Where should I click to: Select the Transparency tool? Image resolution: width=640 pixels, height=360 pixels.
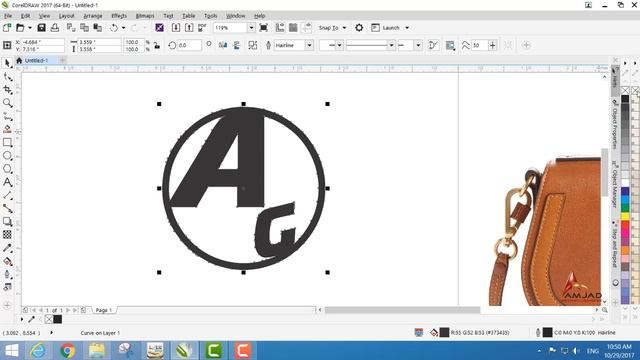(x=7, y=235)
